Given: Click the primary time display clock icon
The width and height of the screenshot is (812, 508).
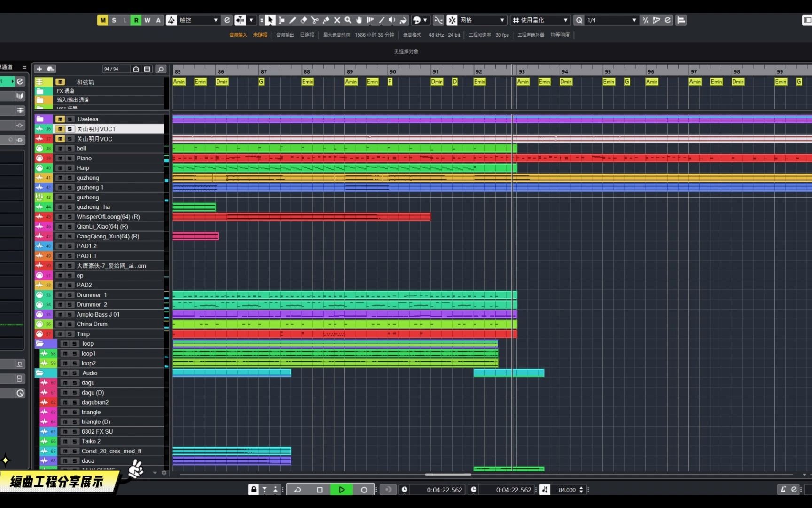Looking at the screenshot, I should [x=404, y=490].
